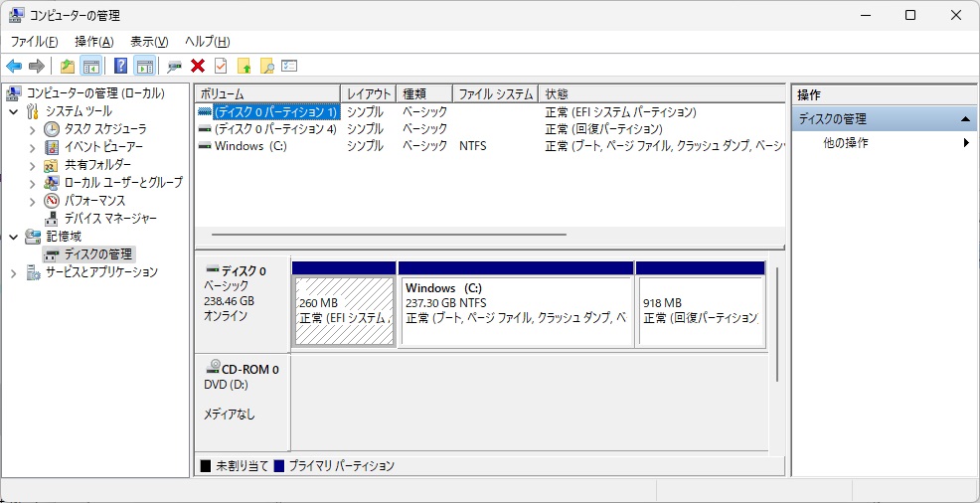Click the volume list horizontal scrollbar

pyautogui.click(x=389, y=235)
